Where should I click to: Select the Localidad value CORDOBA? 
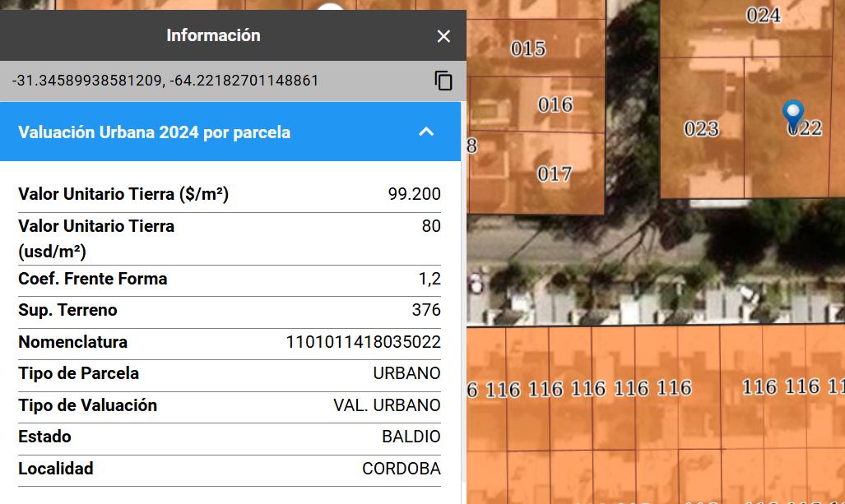[402, 469]
